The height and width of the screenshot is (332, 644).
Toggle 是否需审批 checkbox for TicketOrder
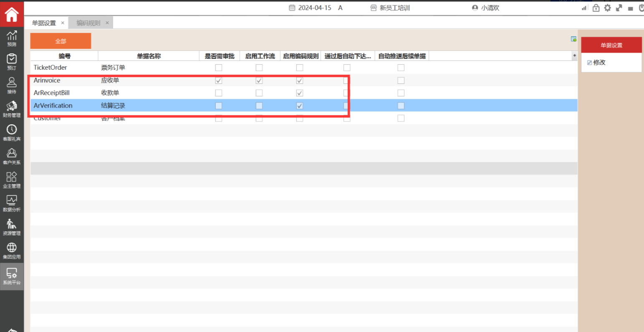(218, 68)
